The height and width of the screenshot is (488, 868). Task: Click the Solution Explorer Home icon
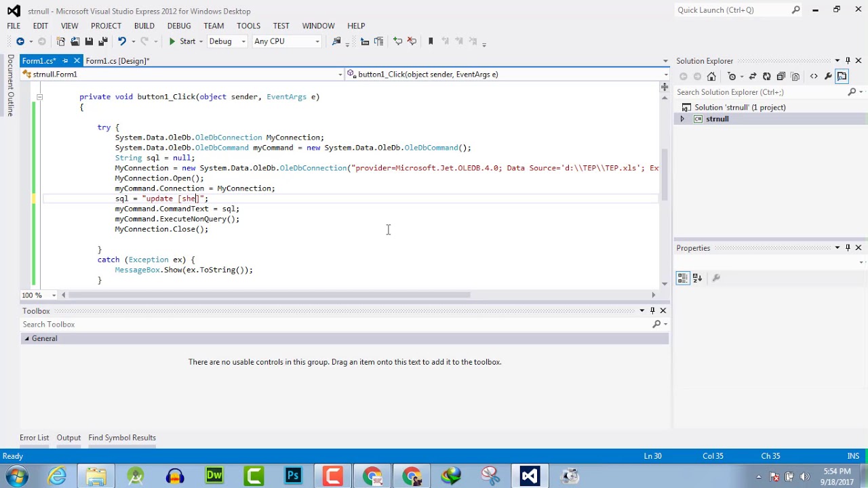tap(711, 77)
